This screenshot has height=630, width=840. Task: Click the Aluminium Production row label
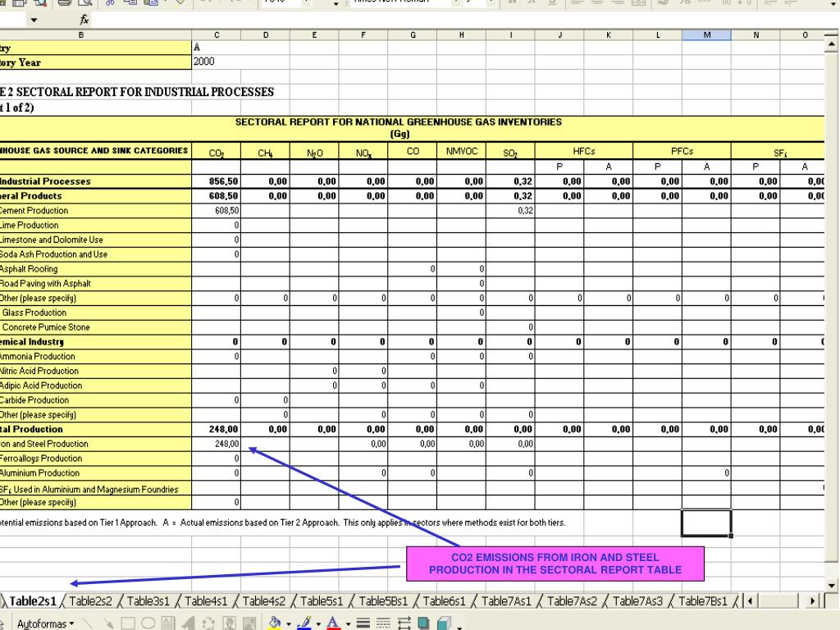39,473
